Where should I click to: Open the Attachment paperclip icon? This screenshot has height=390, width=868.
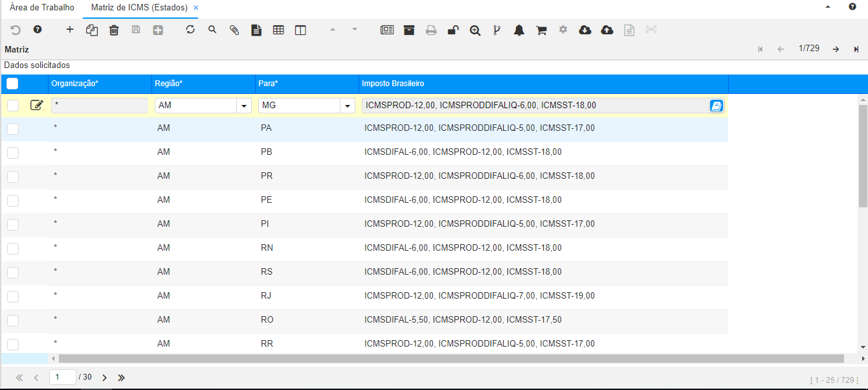(x=234, y=30)
